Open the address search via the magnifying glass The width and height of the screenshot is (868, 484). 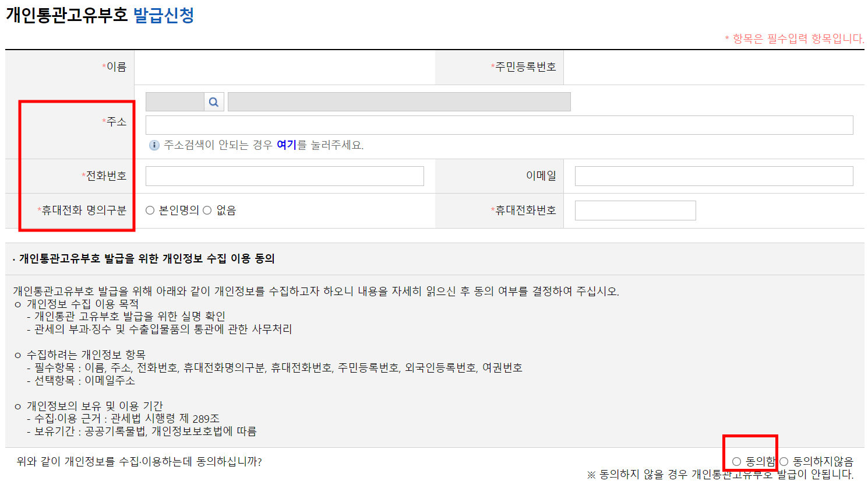click(x=213, y=101)
